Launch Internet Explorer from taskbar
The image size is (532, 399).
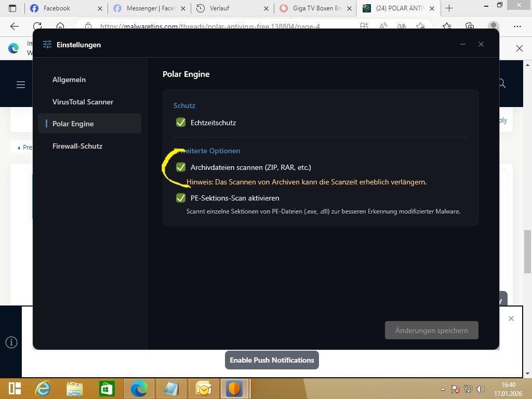(x=43, y=389)
